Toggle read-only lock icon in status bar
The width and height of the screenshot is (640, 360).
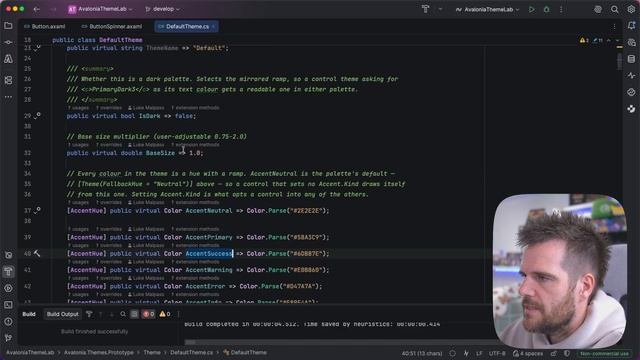tap(553, 353)
